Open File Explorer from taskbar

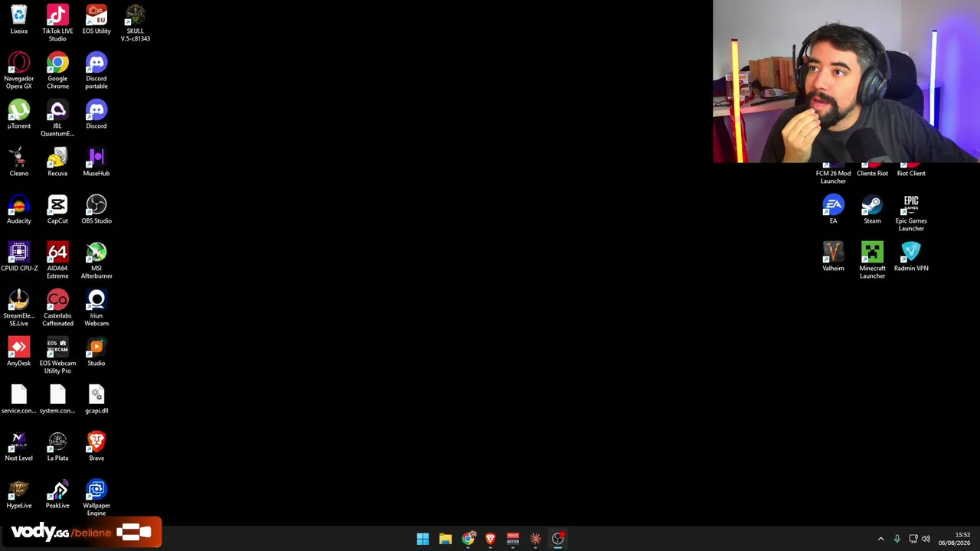click(445, 539)
